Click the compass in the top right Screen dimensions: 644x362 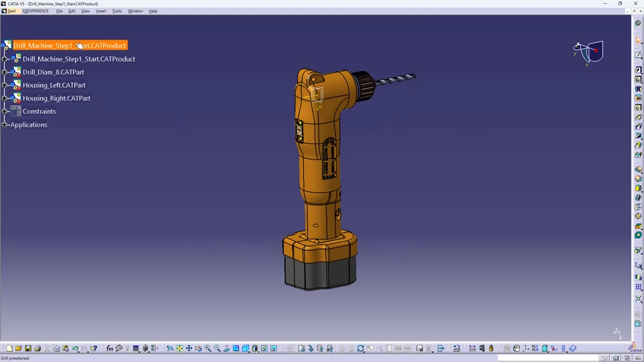pos(588,52)
